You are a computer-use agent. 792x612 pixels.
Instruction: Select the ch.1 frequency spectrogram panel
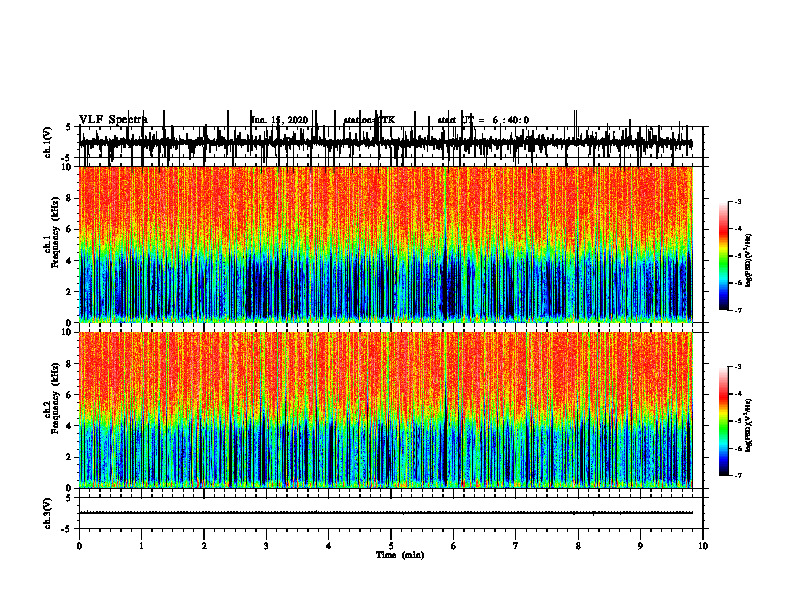point(385,244)
